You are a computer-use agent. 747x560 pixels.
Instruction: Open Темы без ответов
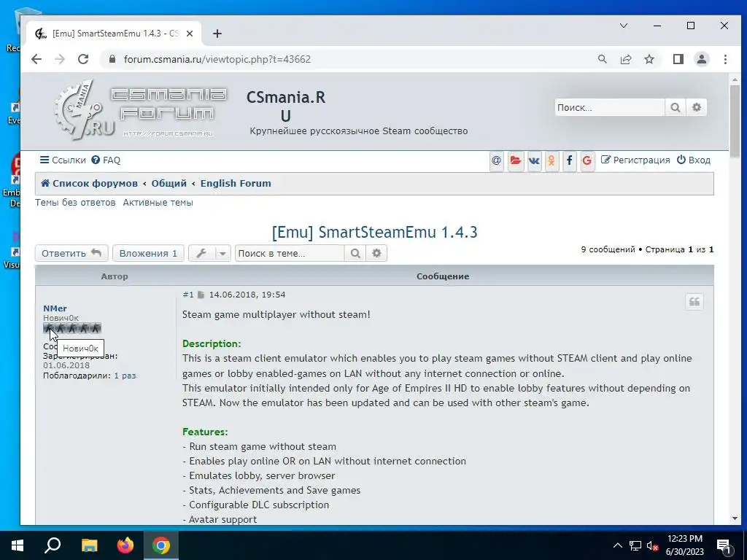[75, 203]
